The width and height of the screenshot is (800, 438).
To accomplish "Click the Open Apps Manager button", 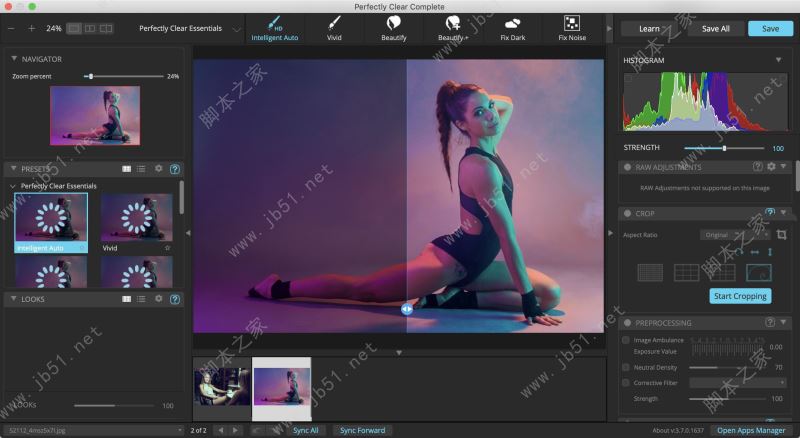I will coord(751,430).
